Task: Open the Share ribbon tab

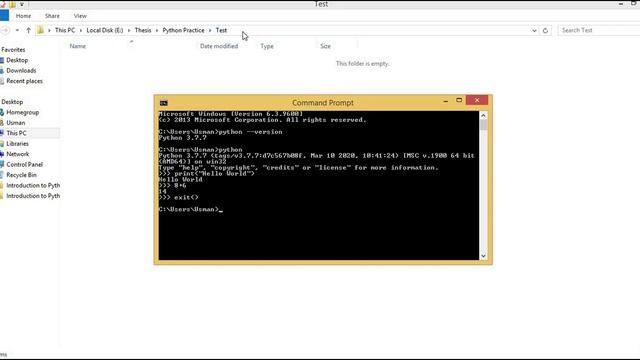Action: coord(52,16)
